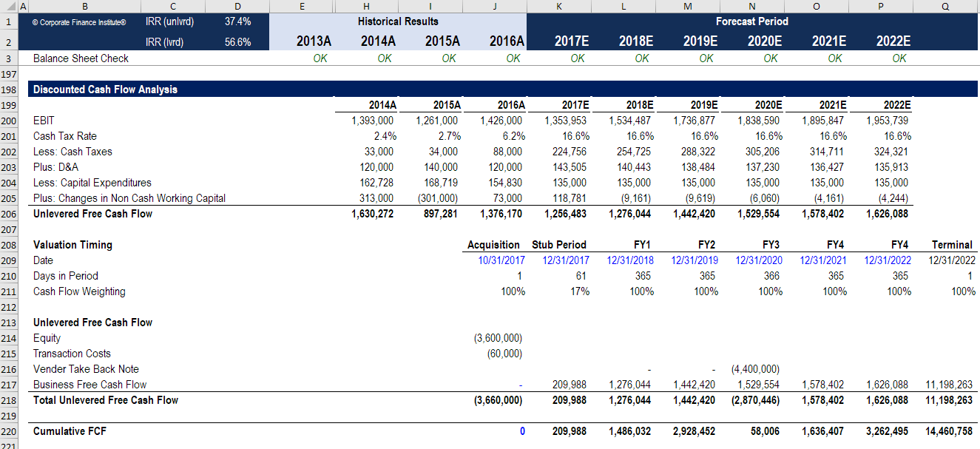Select column Q header
Screen dimensions: 980x449
point(946,6)
